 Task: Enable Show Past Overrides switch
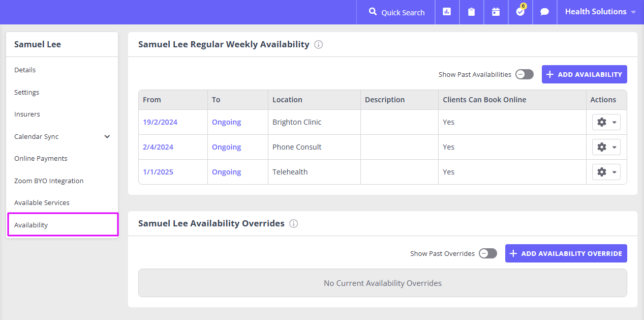tap(488, 253)
